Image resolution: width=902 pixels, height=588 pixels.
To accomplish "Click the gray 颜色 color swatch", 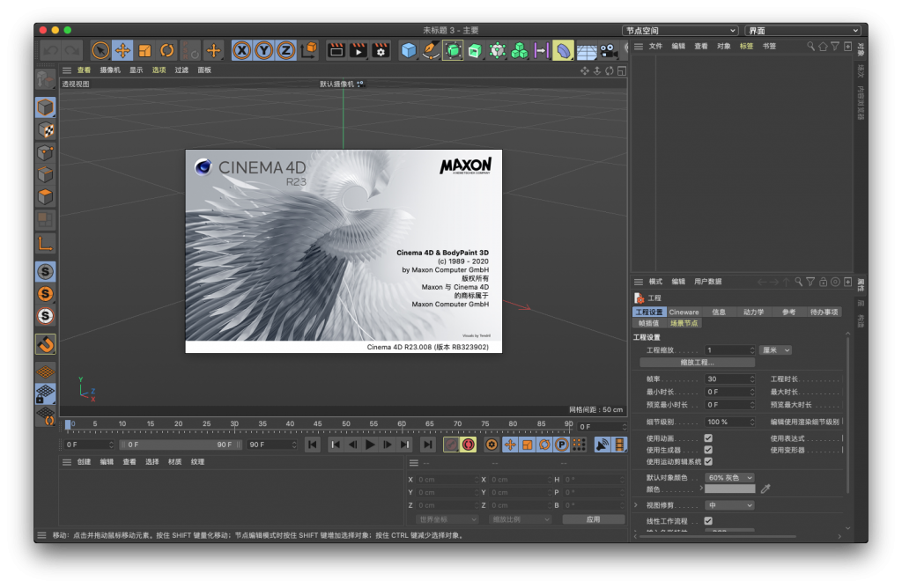I will (729, 489).
